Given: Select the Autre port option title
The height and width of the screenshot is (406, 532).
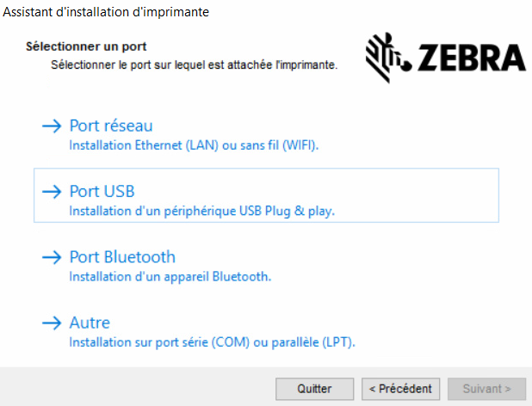Looking at the screenshot, I should tap(90, 323).
